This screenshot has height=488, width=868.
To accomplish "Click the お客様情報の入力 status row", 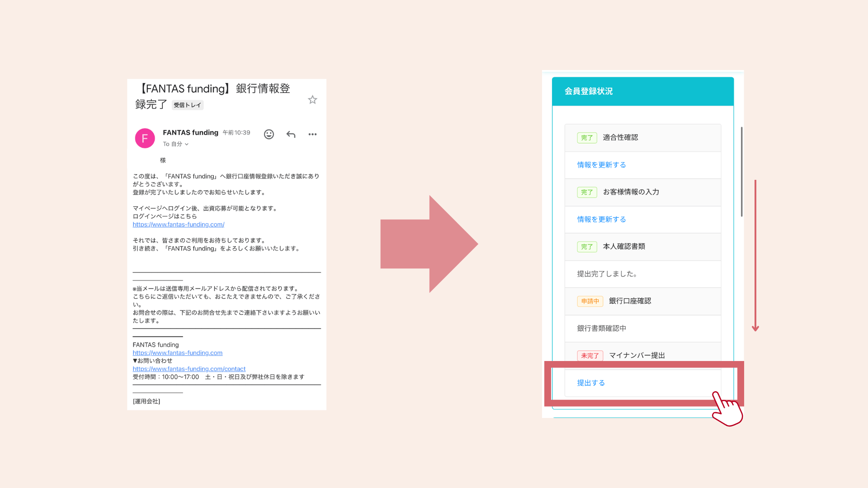I will click(x=642, y=192).
